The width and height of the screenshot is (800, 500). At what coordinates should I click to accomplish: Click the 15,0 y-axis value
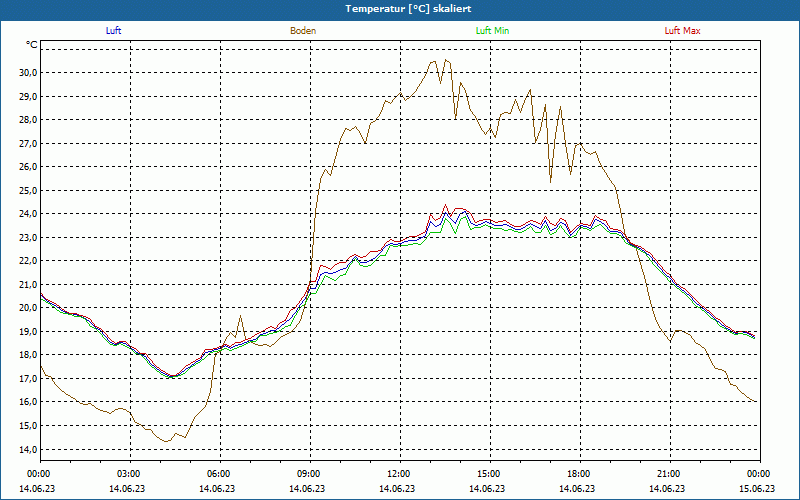pos(29,426)
